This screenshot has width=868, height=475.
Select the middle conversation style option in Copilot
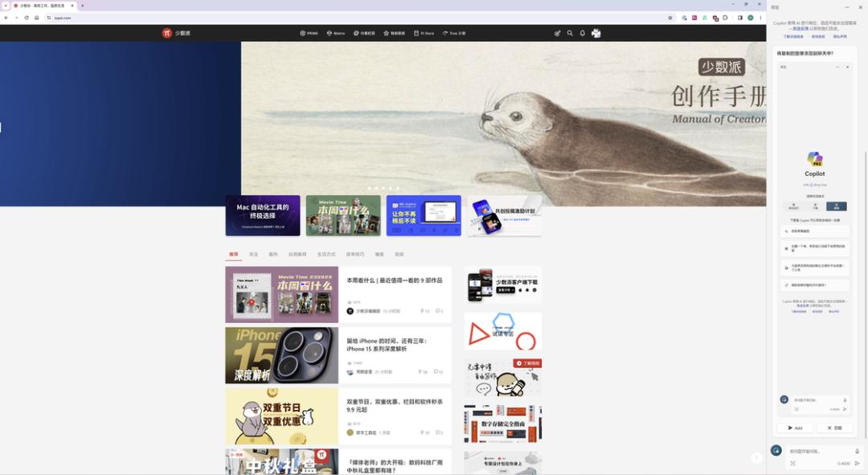(x=816, y=206)
